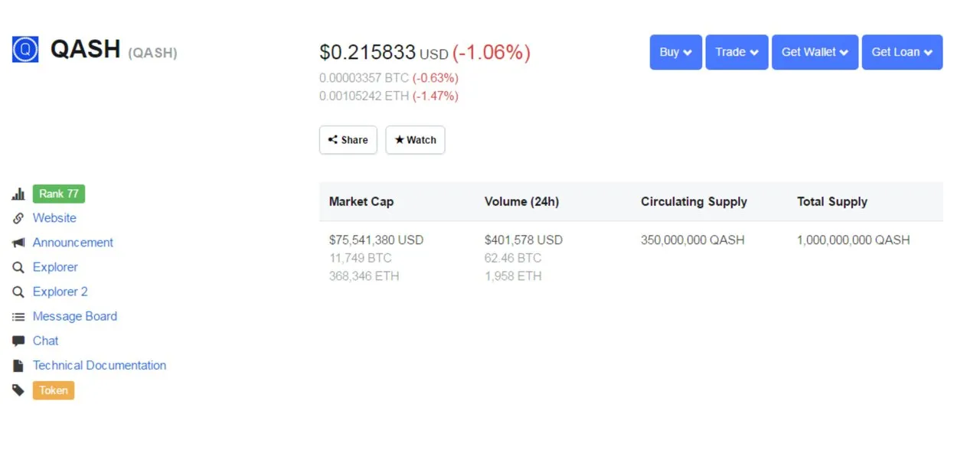Click the QASH coin logo icon
The image size is (980, 450).
25,50
